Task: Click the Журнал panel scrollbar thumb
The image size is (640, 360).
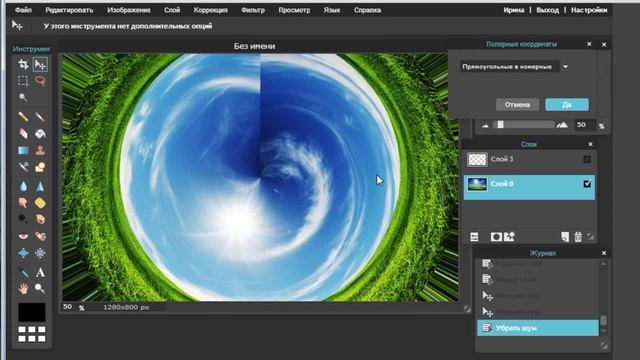Action: 604,320
